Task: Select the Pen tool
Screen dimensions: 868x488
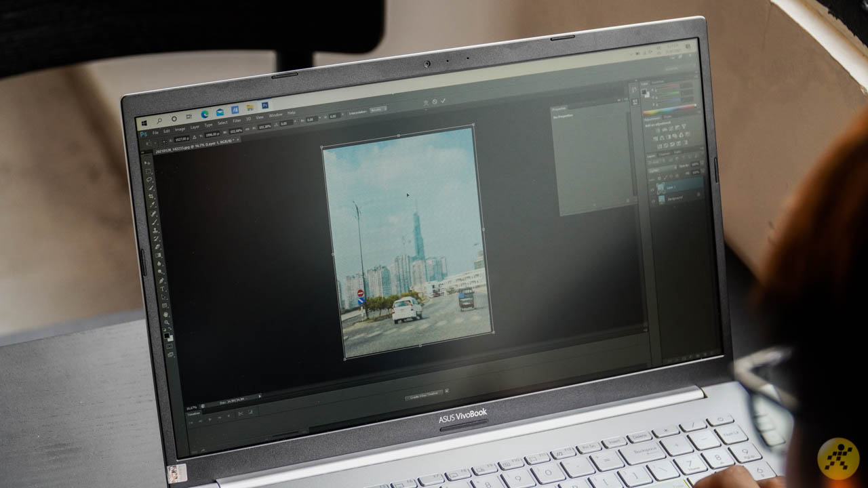Action: point(161,281)
